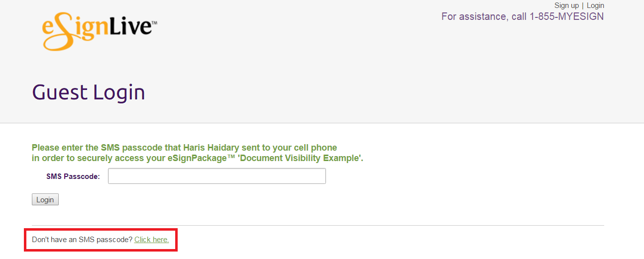
Task: Click the "Don't have an SMS passcode?" text
Action: pos(82,240)
